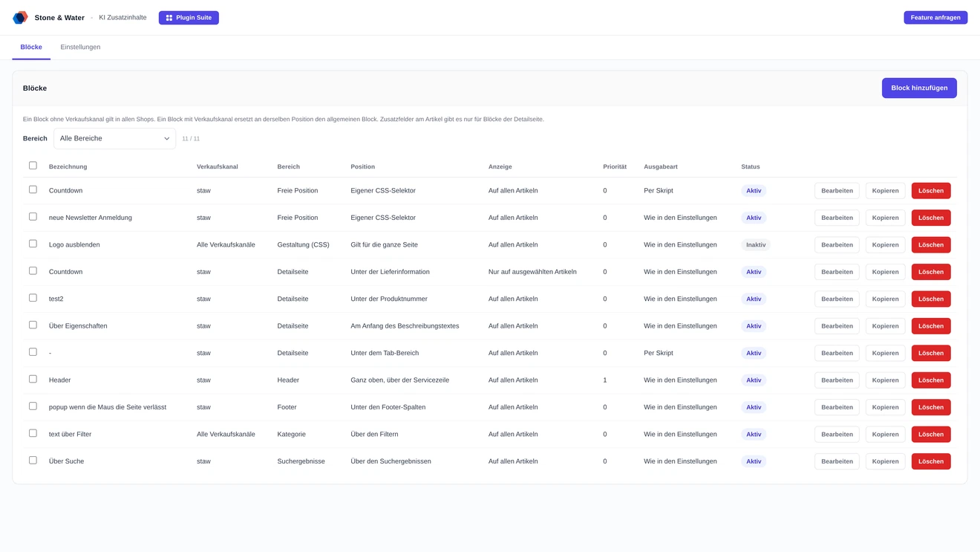Delete the popup wenn die Maus block
Screen dimensions: 980x552
tap(931, 407)
